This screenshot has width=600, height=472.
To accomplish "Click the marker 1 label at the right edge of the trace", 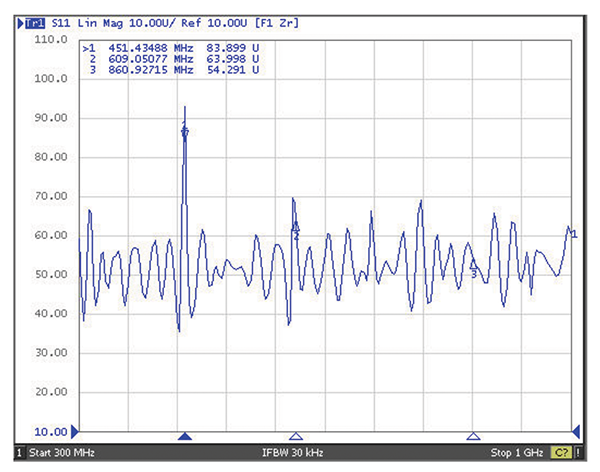I will [573, 234].
